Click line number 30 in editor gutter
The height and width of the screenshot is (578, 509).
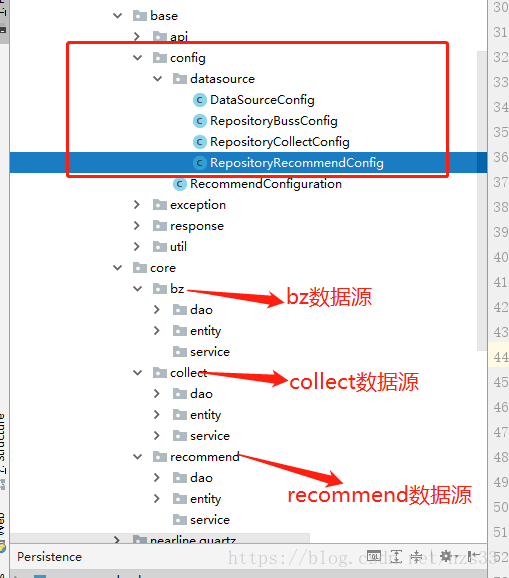coord(501,7)
